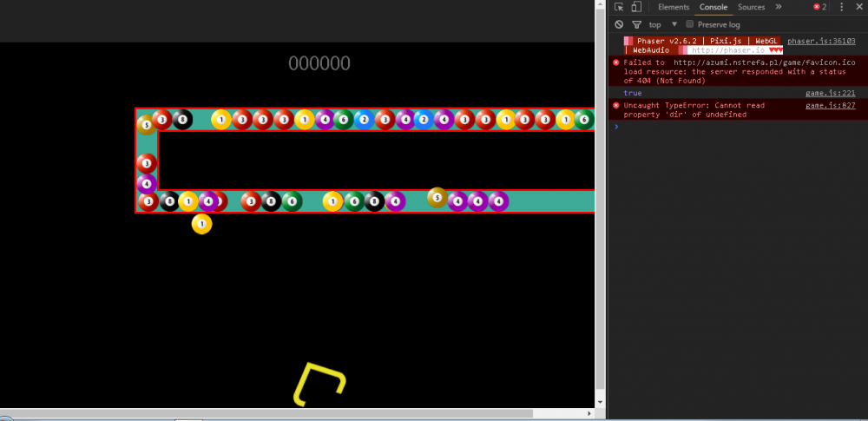The width and height of the screenshot is (868, 421).
Task: Click the Uncaught TypeError message text
Action: point(694,109)
